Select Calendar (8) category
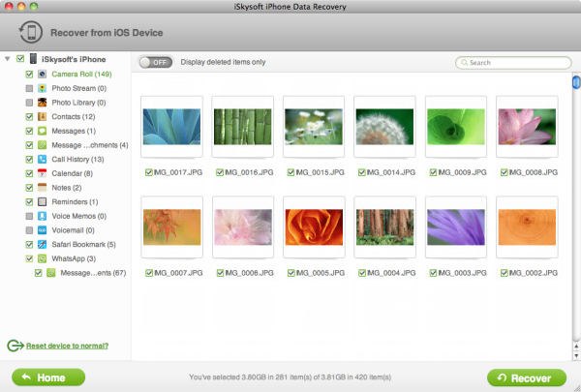Screen dimensions: 581x392 point(73,173)
